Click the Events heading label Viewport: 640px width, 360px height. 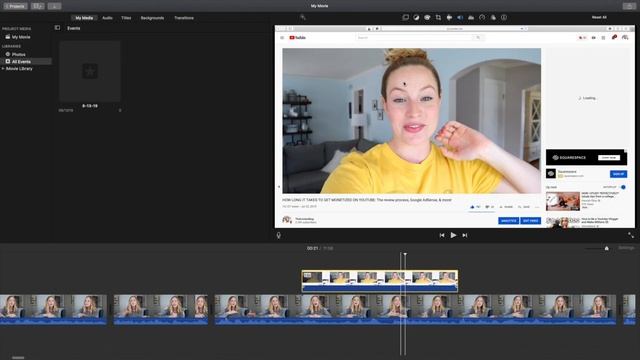pos(73,28)
